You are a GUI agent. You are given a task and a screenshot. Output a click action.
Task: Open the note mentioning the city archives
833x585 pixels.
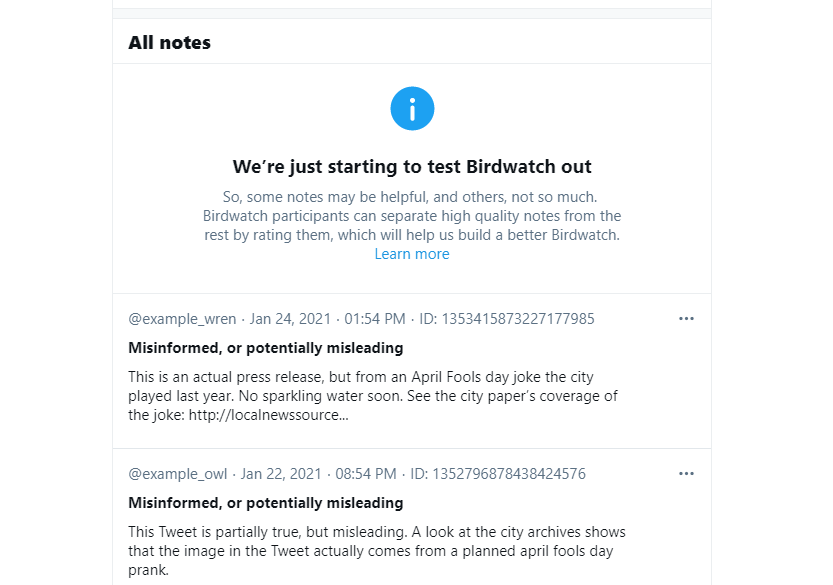click(x=377, y=551)
